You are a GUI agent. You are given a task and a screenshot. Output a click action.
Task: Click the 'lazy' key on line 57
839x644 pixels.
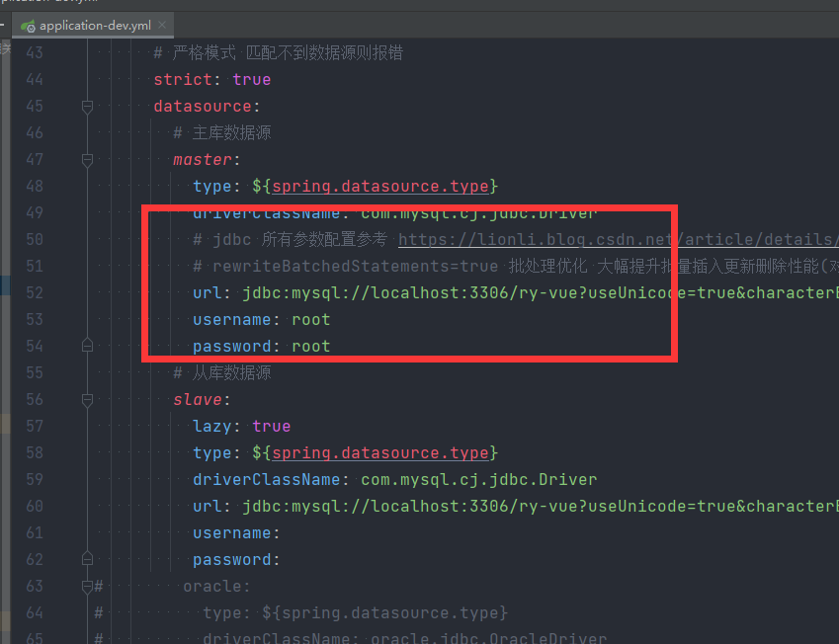pyautogui.click(x=212, y=427)
